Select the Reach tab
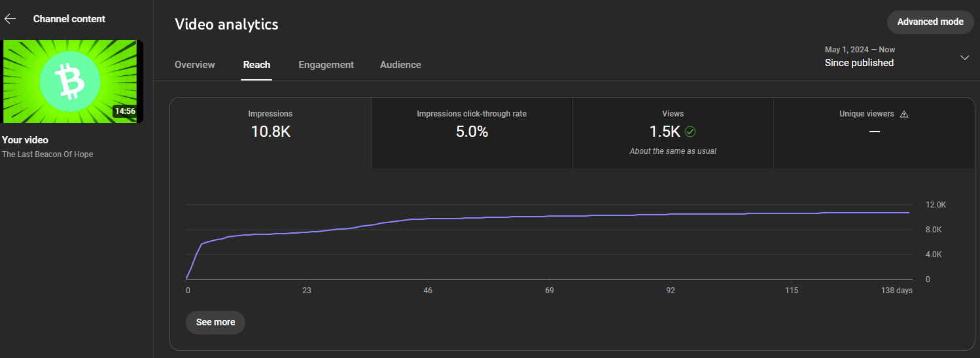Image resolution: width=980 pixels, height=358 pixels. tap(256, 65)
